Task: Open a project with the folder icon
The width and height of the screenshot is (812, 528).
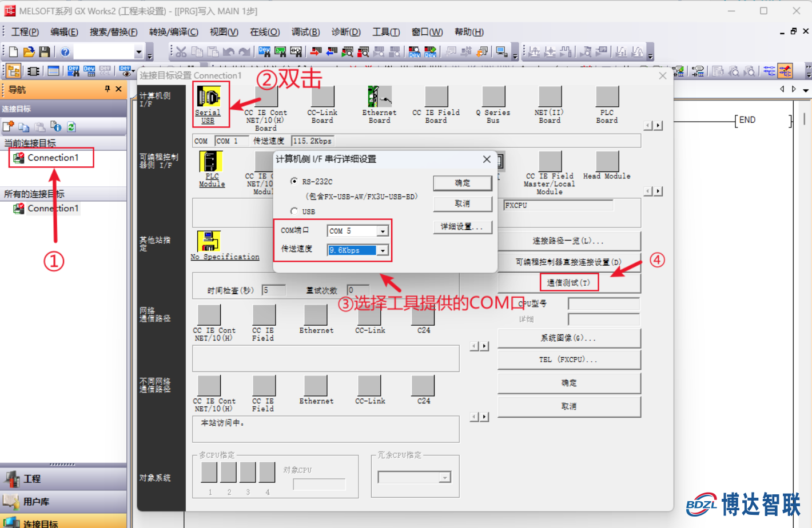Action: pyautogui.click(x=29, y=52)
